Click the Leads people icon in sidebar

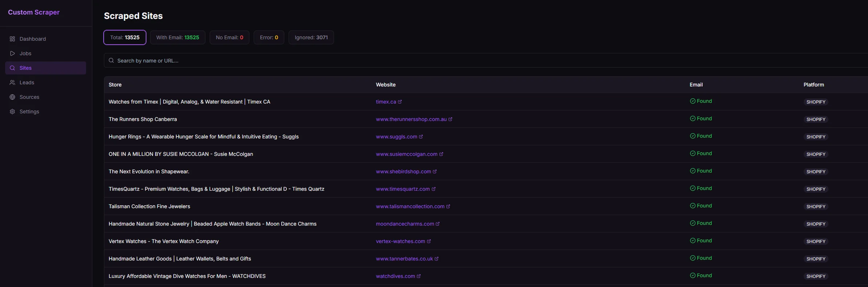(x=12, y=82)
